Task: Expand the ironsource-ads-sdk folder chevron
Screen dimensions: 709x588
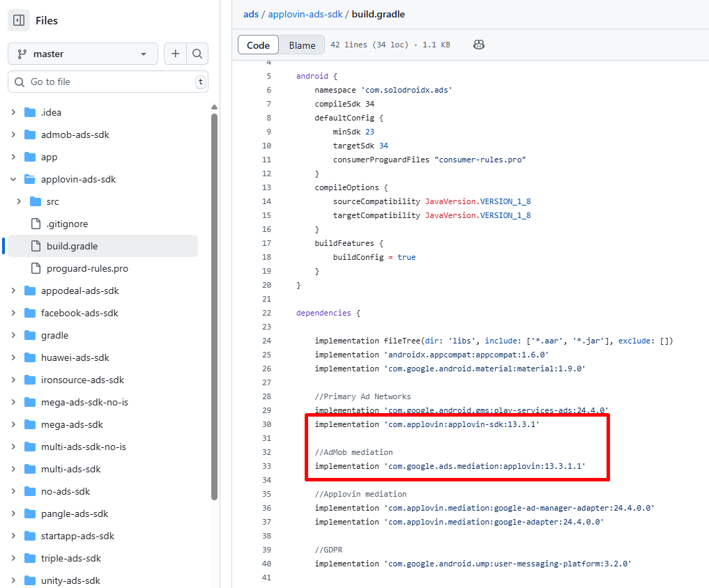Action: point(13,380)
